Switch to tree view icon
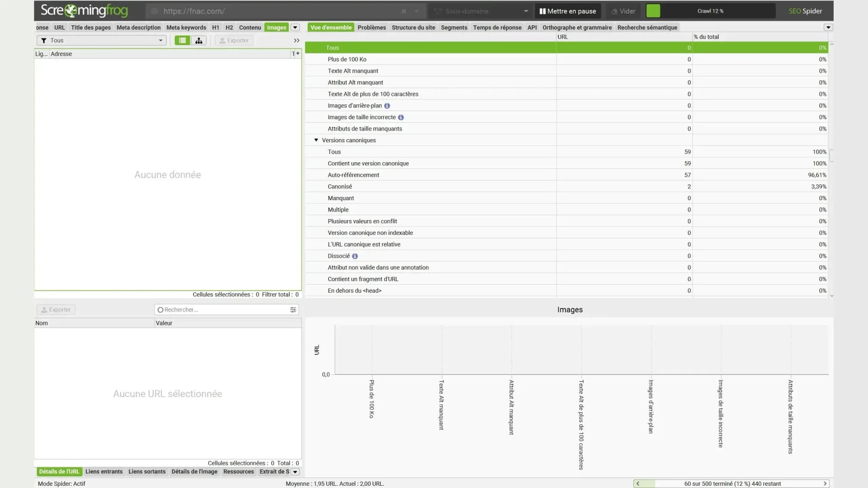Image resolution: width=868 pixels, height=488 pixels. [x=198, y=40]
